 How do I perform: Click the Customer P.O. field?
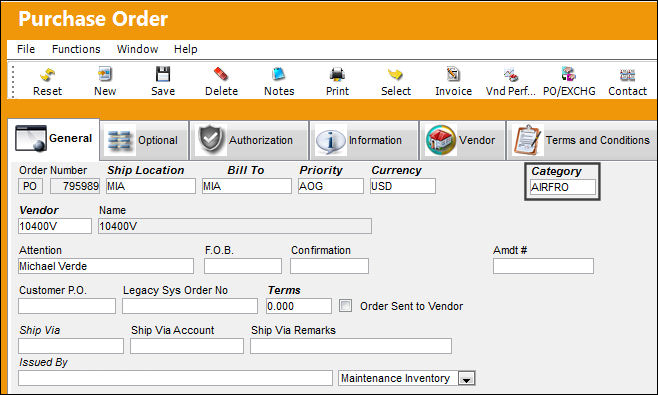tap(67, 306)
